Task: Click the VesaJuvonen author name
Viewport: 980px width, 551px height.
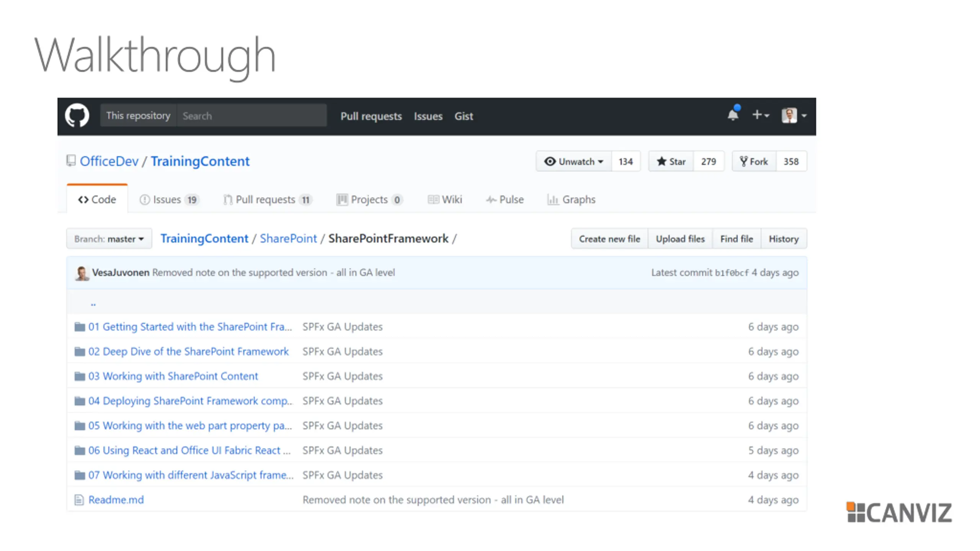Action: 121,273
